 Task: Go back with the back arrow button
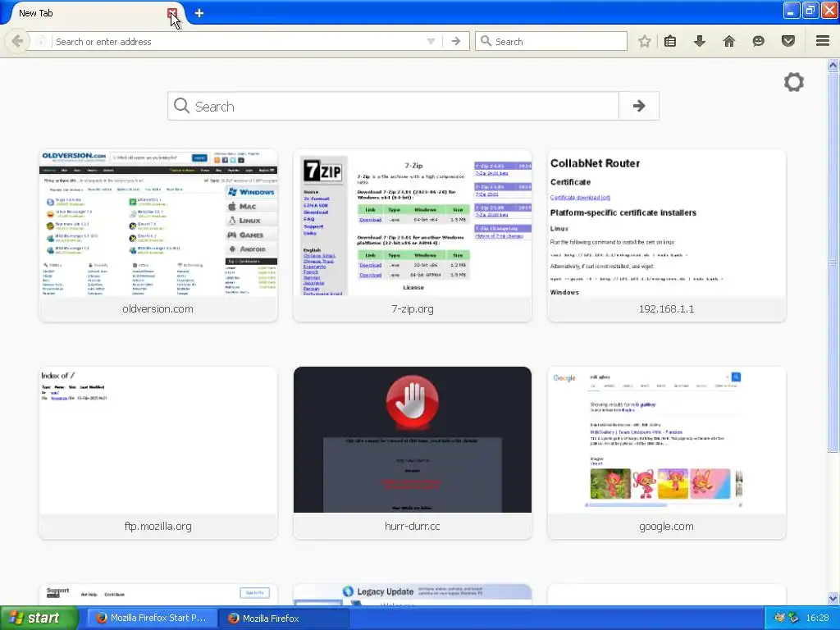(x=16, y=41)
